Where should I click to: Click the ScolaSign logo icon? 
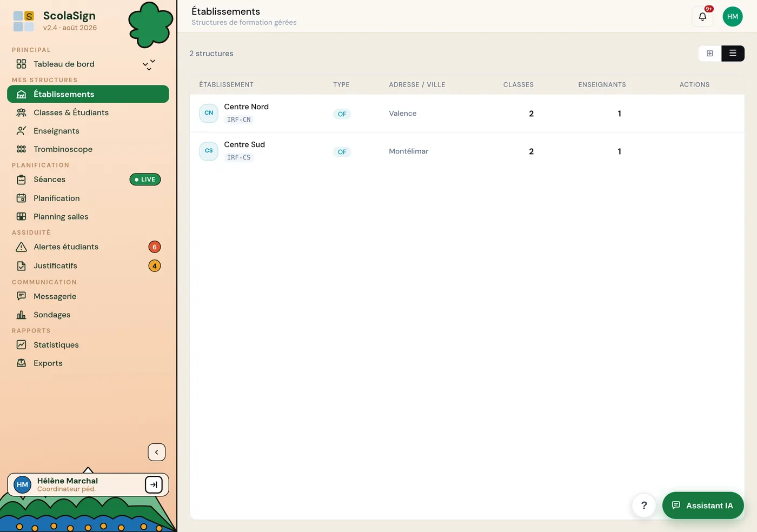[23, 21]
